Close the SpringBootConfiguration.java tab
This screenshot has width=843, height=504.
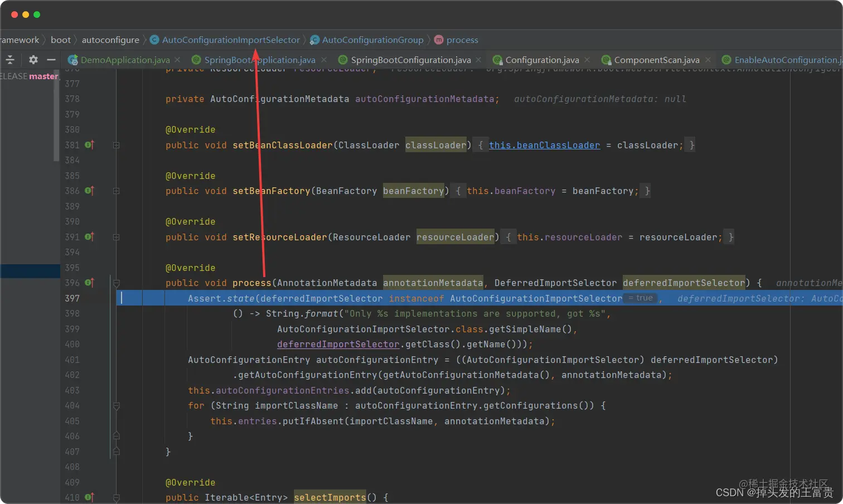[x=478, y=60]
